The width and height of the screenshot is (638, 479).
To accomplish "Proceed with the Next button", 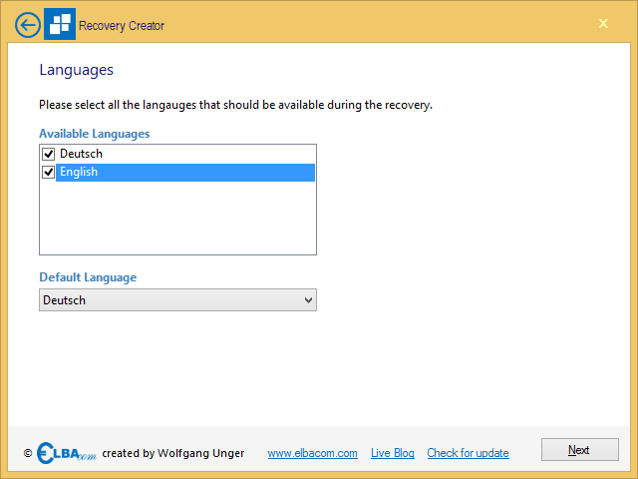I will point(579,450).
